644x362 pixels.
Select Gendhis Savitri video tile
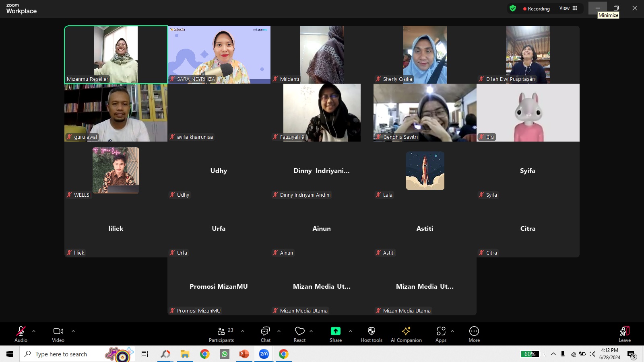point(425,113)
